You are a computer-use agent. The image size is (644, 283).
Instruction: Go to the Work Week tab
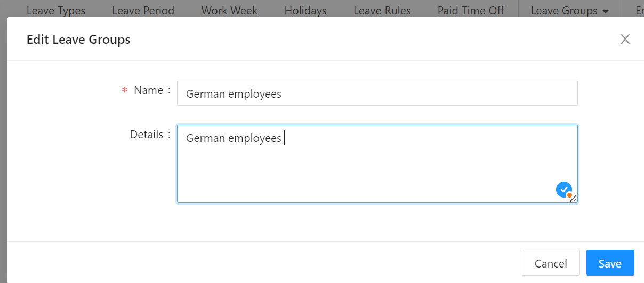click(x=229, y=11)
